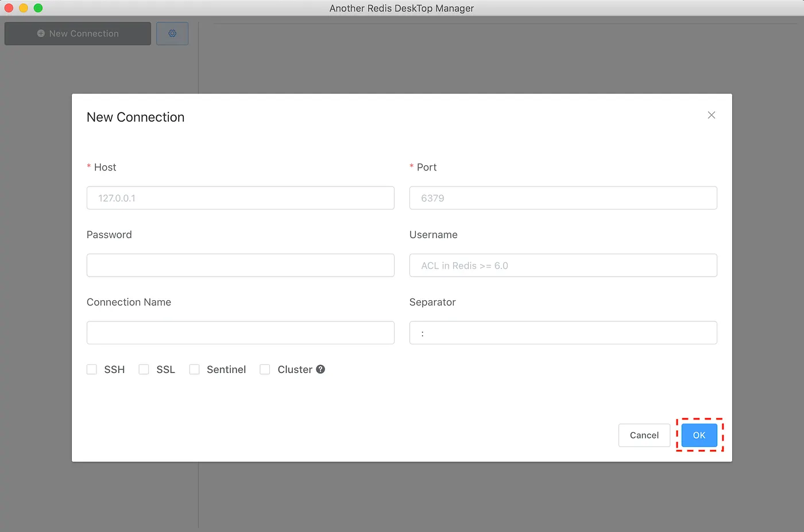Focus the Host input field
The height and width of the screenshot is (532, 804).
click(x=240, y=198)
